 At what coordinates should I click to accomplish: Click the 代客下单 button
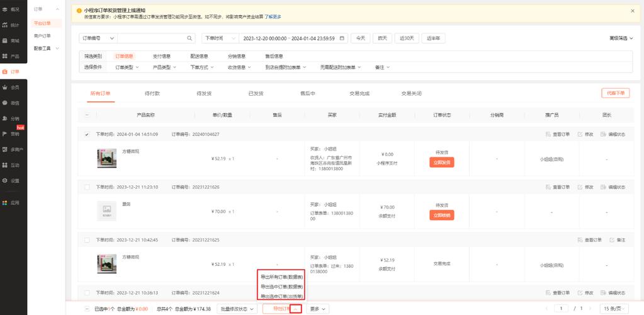click(615, 93)
